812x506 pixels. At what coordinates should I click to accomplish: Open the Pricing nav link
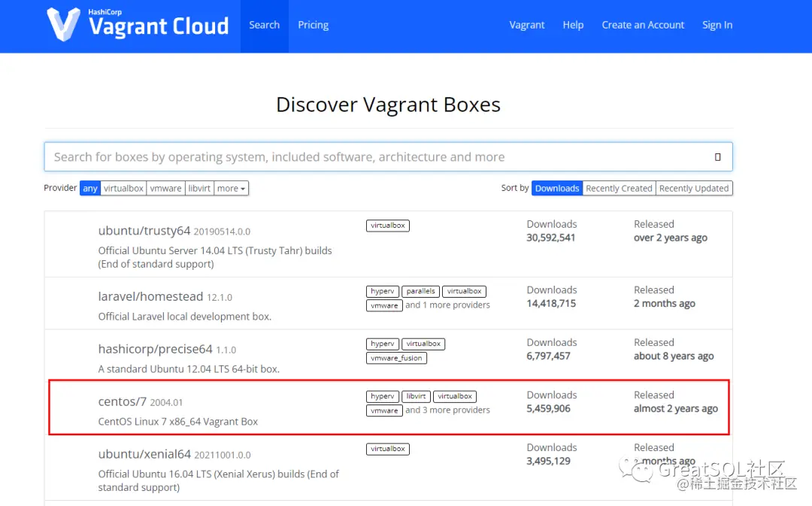[x=314, y=25]
